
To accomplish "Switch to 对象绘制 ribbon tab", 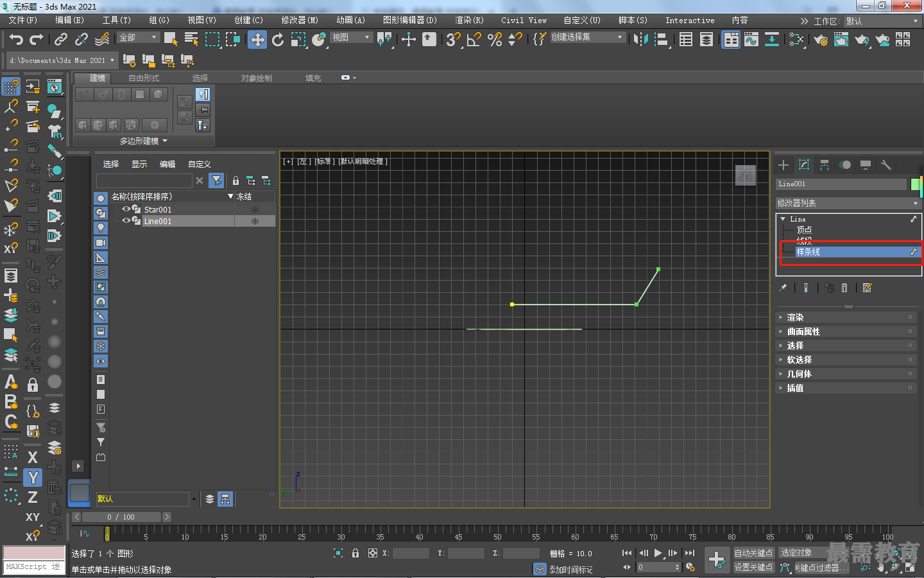I will 257,78.
